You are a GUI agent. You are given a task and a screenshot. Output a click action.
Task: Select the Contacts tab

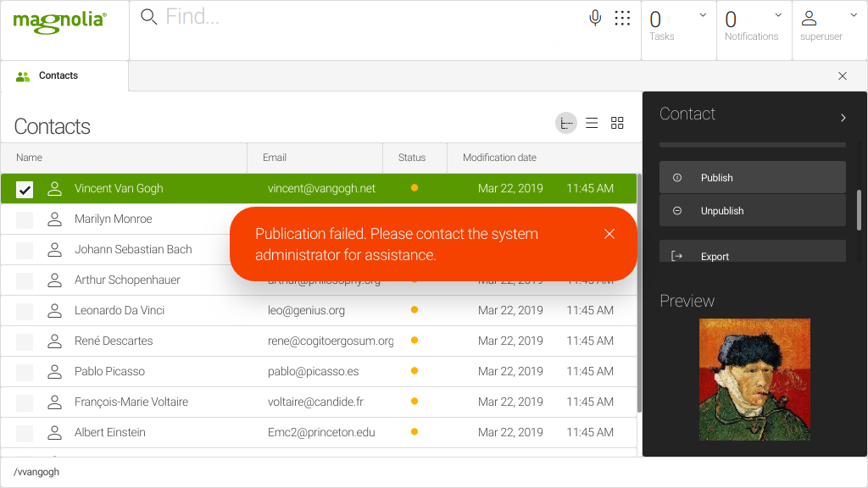pos(58,76)
